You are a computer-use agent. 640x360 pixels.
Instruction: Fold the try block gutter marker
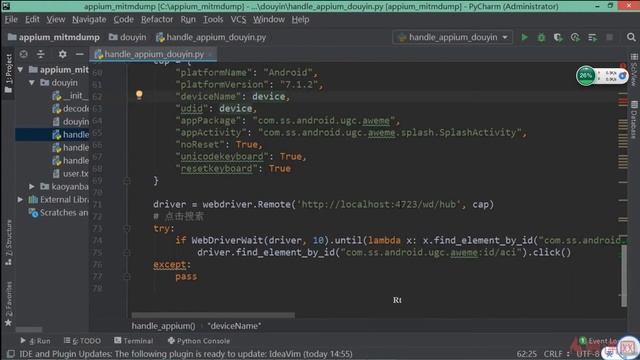tap(127, 228)
